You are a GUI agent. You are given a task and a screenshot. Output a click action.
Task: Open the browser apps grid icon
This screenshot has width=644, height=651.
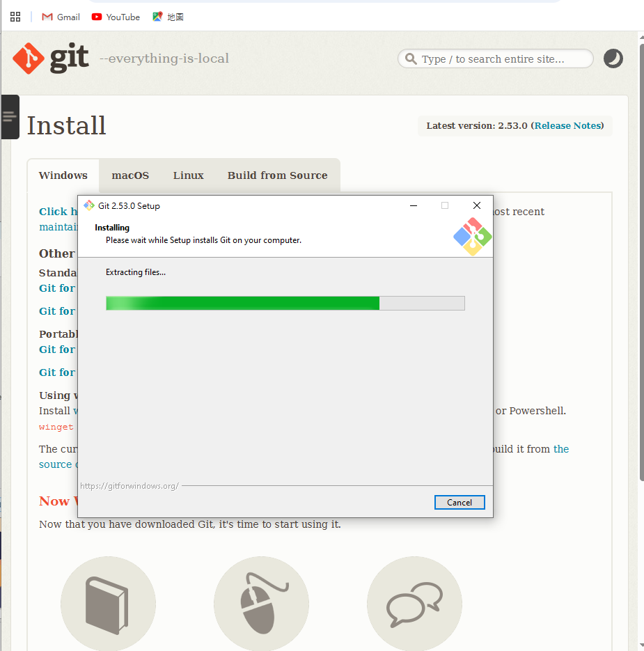tap(15, 17)
